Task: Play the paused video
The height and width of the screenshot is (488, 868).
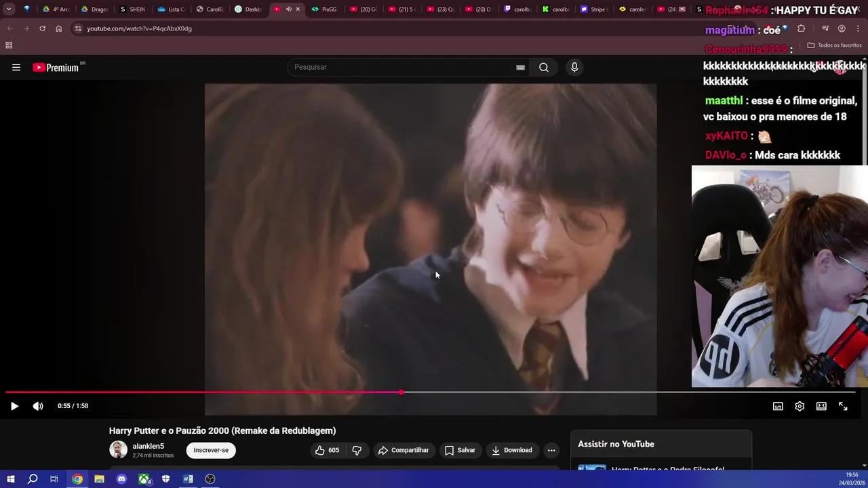Action: [x=14, y=406]
